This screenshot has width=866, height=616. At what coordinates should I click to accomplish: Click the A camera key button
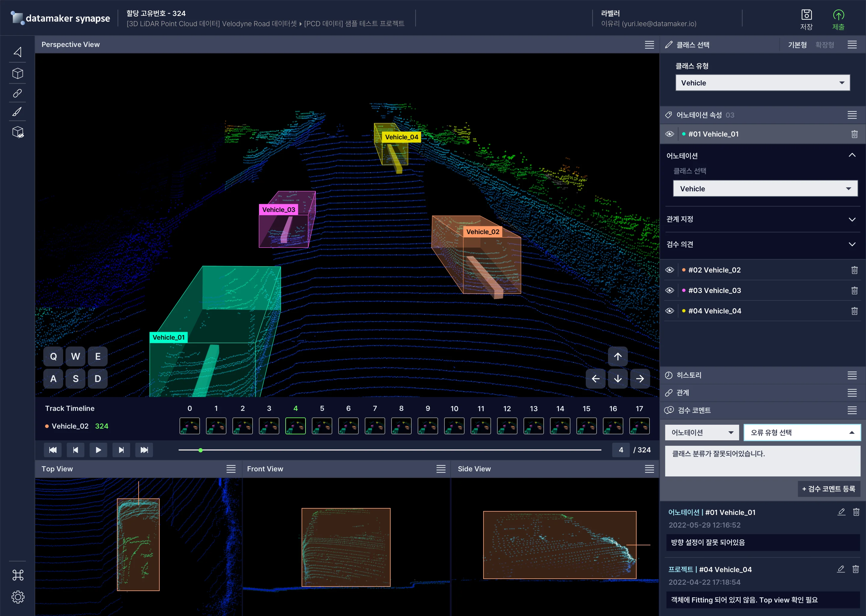53,379
